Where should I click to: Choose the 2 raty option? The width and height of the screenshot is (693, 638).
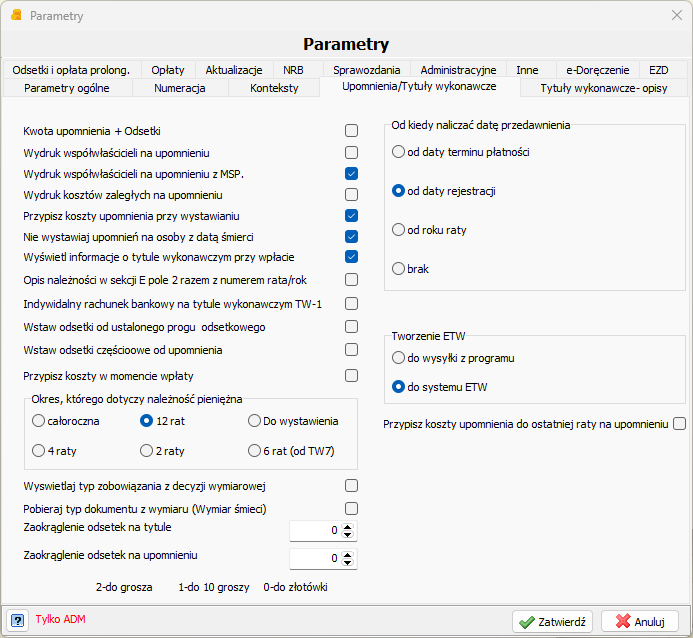point(146,451)
